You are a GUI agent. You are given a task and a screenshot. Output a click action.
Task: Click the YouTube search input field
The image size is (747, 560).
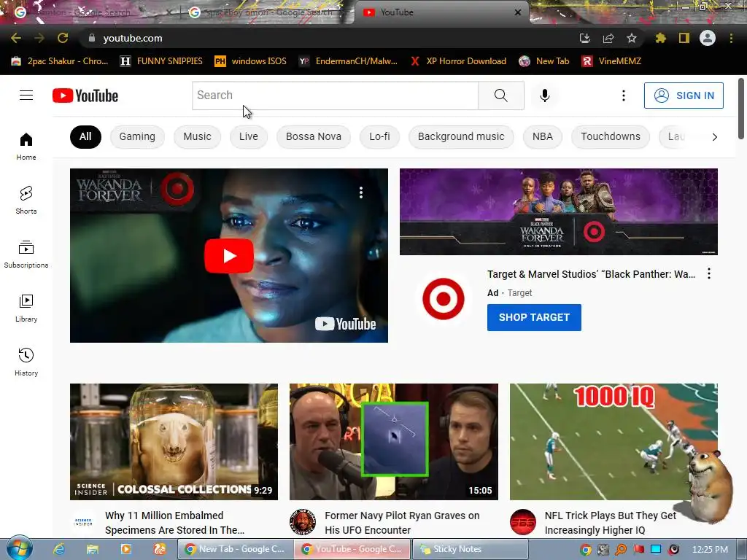(x=336, y=96)
